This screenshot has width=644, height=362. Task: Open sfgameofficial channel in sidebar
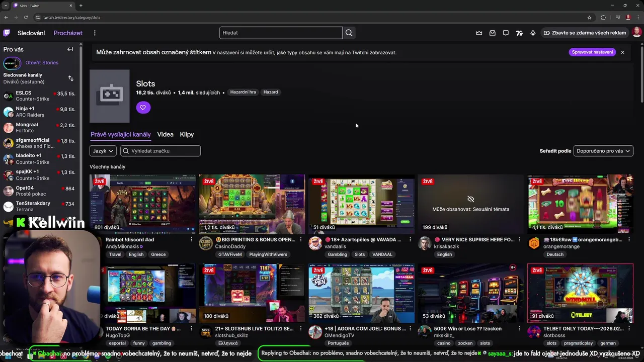pos(39,143)
